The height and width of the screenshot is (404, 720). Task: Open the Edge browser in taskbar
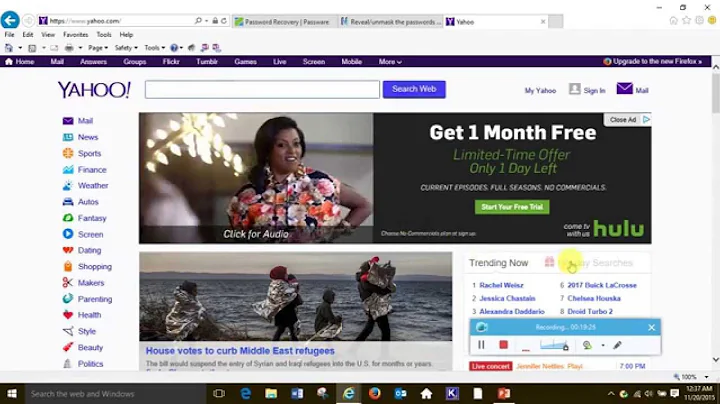coord(246,393)
